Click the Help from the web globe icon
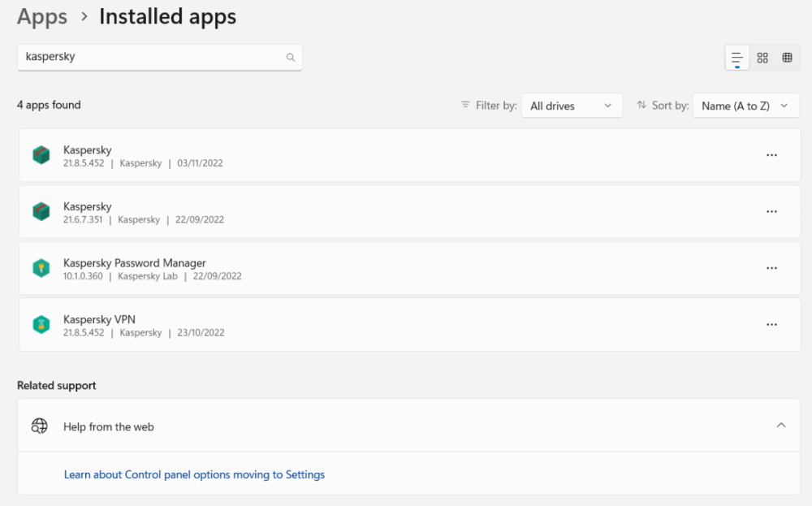Screen dimensions: 812x506 39,426
